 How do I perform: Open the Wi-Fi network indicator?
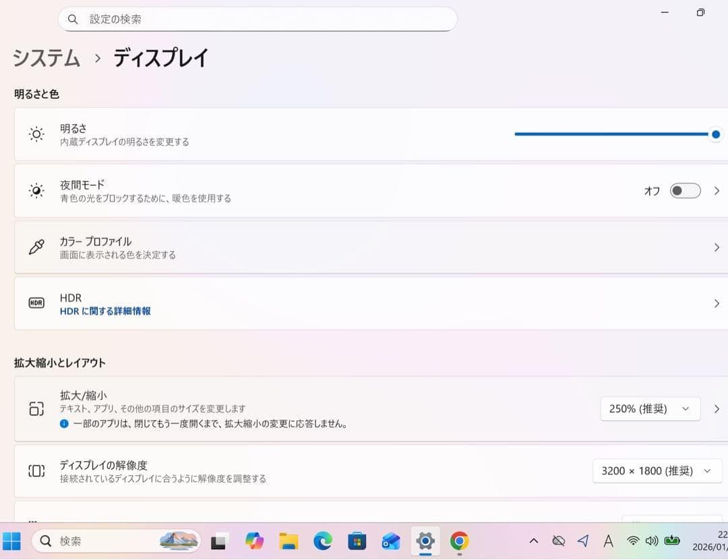click(632, 541)
